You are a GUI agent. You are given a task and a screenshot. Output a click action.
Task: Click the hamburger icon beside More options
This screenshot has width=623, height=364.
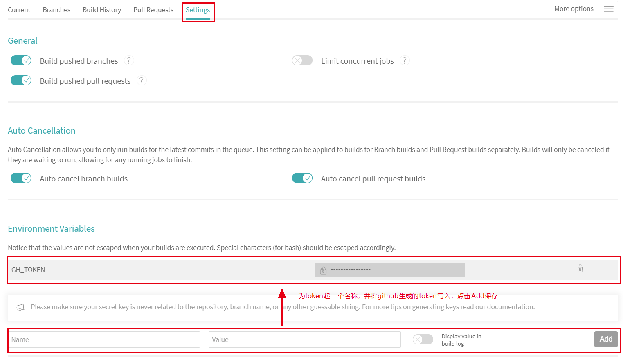click(609, 9)
